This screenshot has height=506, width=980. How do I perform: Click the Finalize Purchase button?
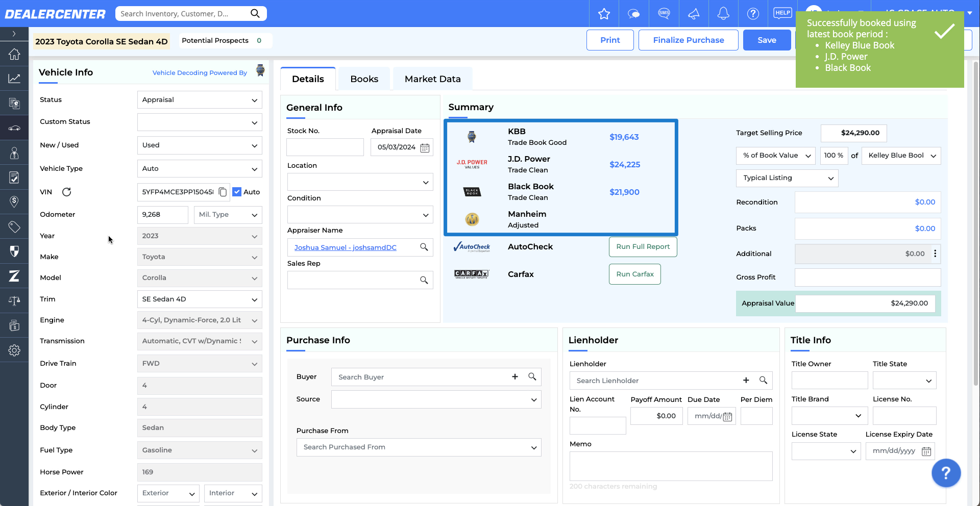pos(688,40)
